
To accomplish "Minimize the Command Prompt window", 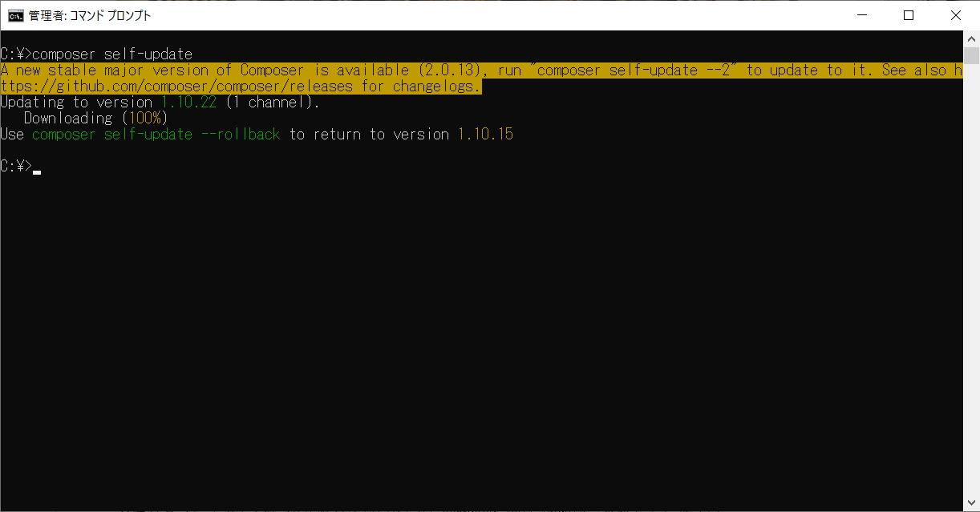I will [x=862, y=15].
